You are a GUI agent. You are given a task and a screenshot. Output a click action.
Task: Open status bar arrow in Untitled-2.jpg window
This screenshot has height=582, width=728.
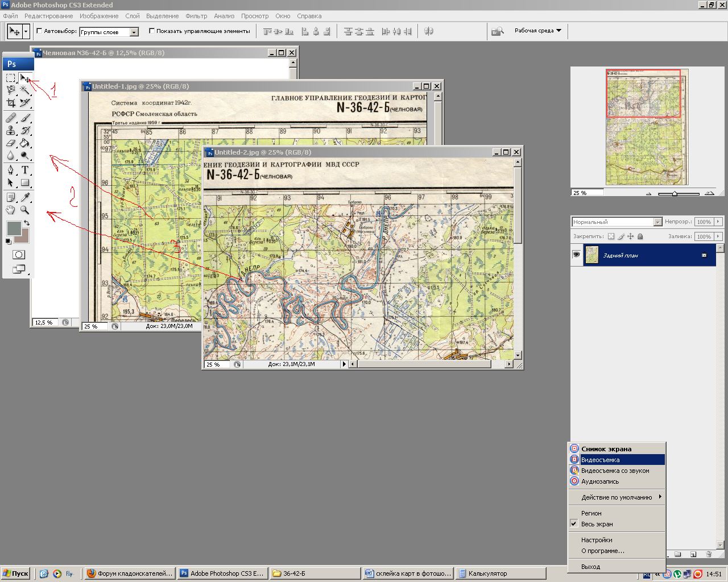coord(344,364)
